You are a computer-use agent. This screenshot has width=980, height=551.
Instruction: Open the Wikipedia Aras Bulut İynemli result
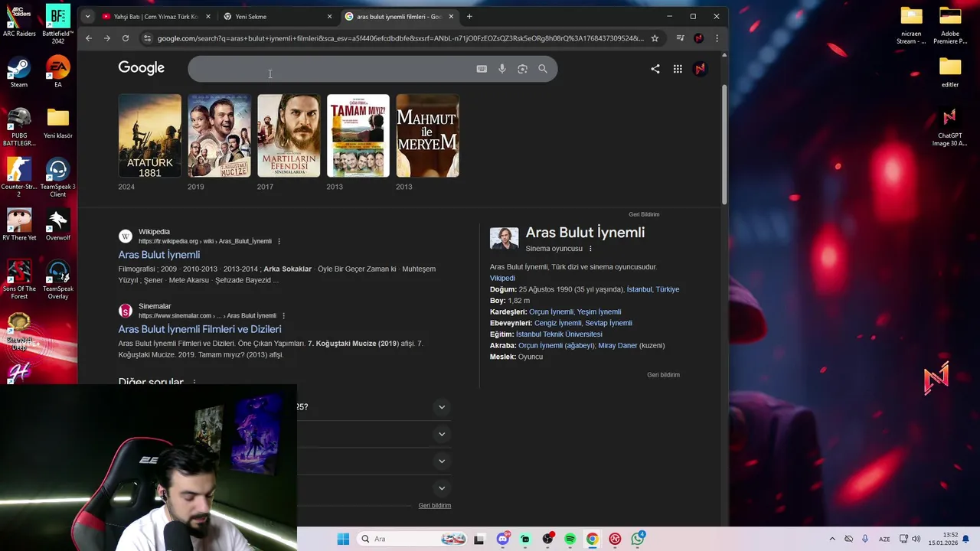click(159, 255)
